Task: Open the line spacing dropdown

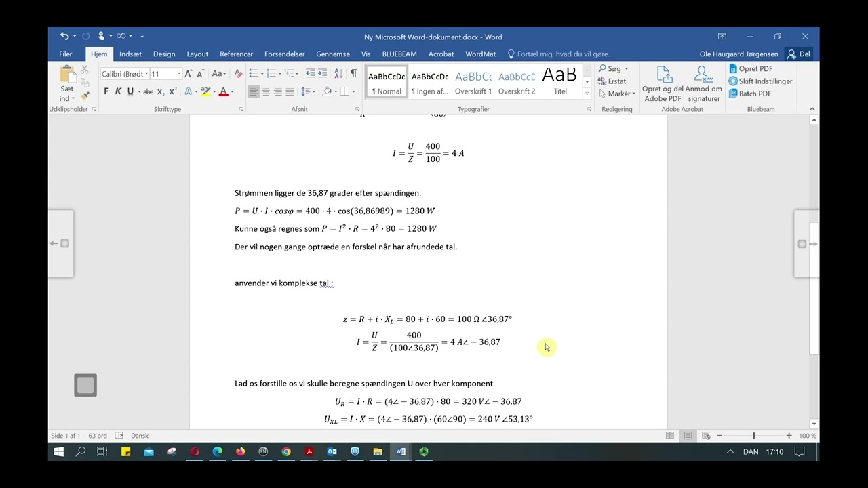Action: pyautogui.click(x=309, y=91)
